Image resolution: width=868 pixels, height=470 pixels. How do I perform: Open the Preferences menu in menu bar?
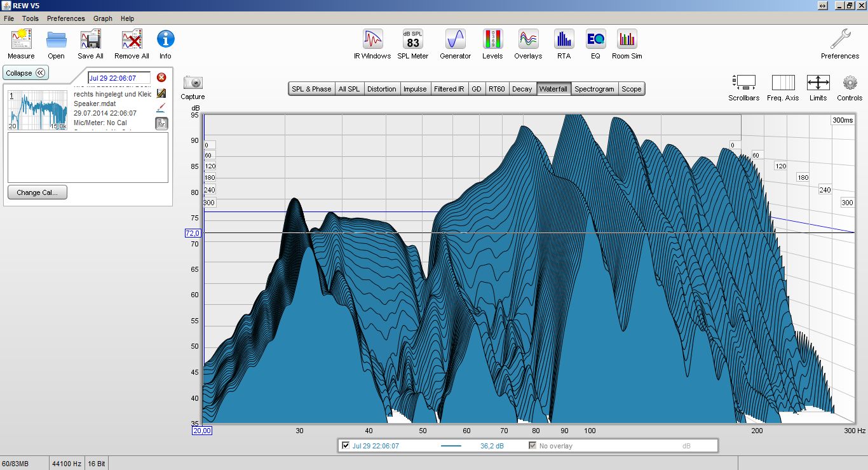(x=66, y=18)
